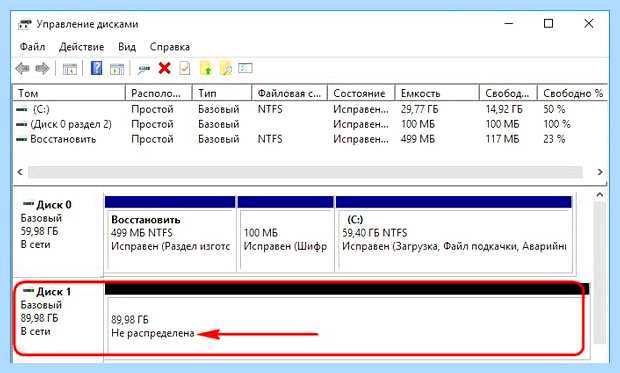Select the Восстановить 499 МБ NTFS partition block
The image size is (620, 373).
pos(170,234)
